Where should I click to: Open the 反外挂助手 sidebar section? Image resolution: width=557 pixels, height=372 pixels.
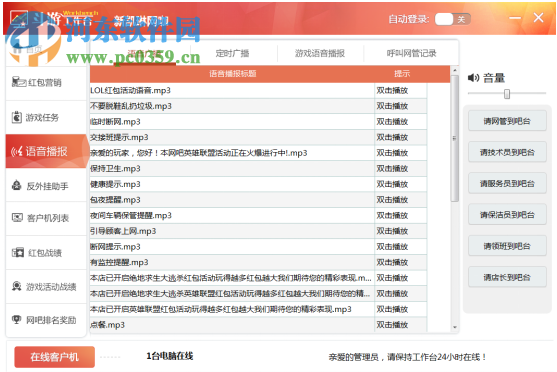46,185
